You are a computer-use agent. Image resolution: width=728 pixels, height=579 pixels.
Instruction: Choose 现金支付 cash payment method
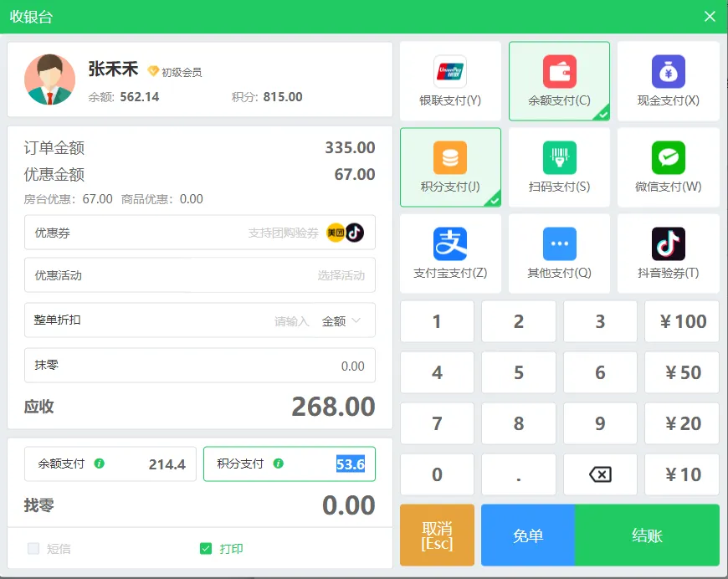tap(668, 80)
